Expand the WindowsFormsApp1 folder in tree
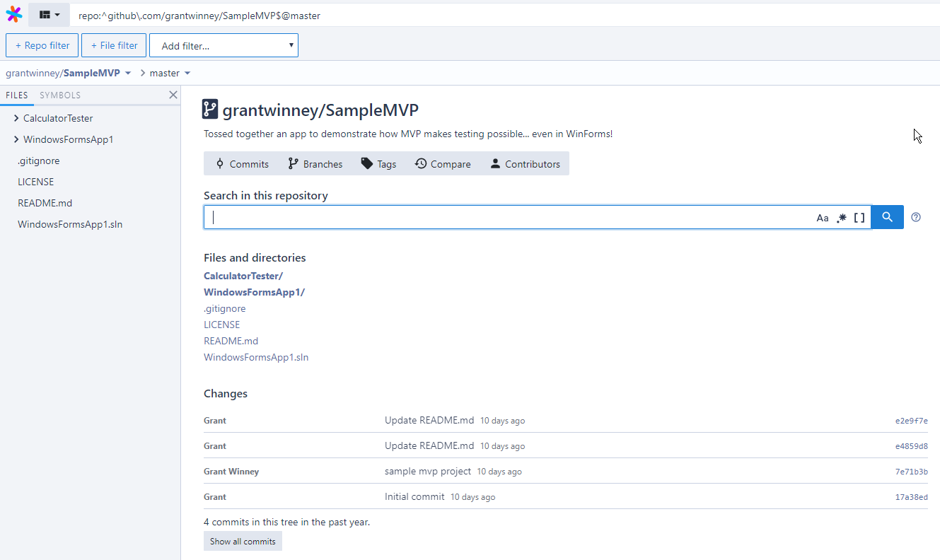Screen dimensions: 940x560 [16, 139]
